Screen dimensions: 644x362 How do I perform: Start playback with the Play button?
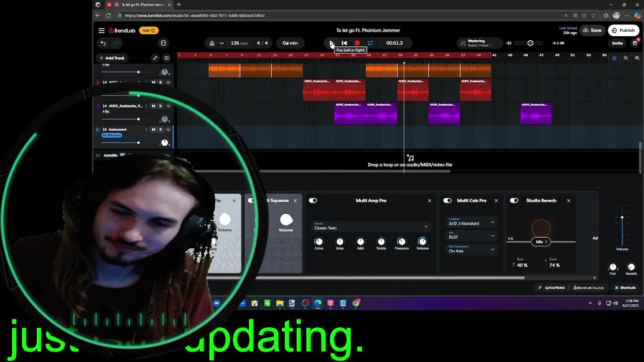click(x=331, y=43)
